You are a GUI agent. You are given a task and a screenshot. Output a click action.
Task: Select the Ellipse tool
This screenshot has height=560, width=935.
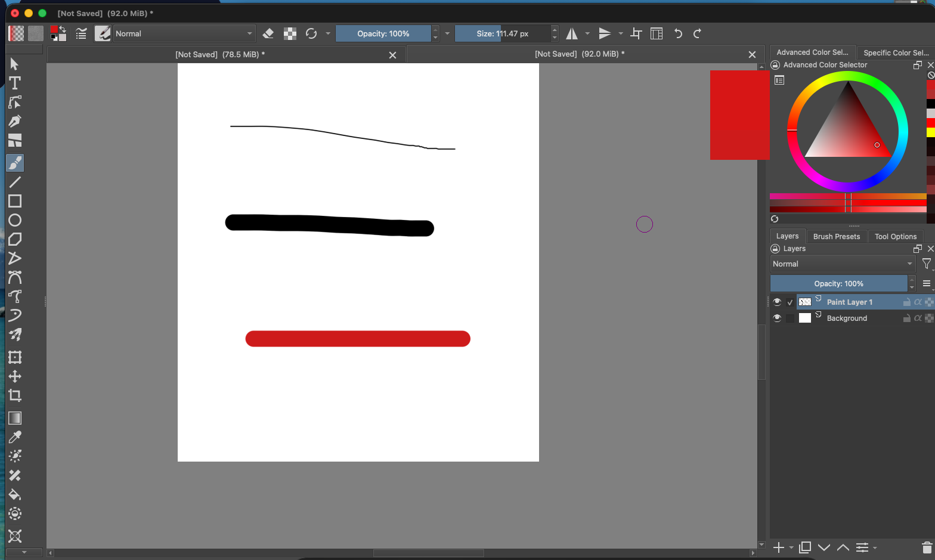(15, 220)
